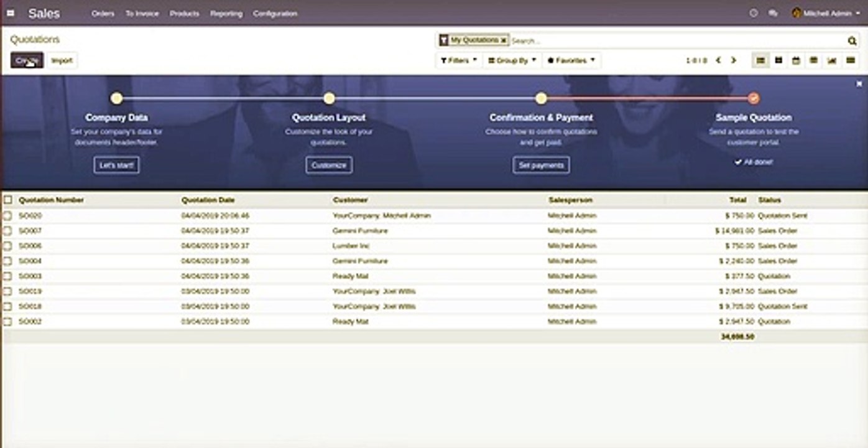Click the Import button
The width and height of the screenshot is (868, 448).
tap(62, 60)
